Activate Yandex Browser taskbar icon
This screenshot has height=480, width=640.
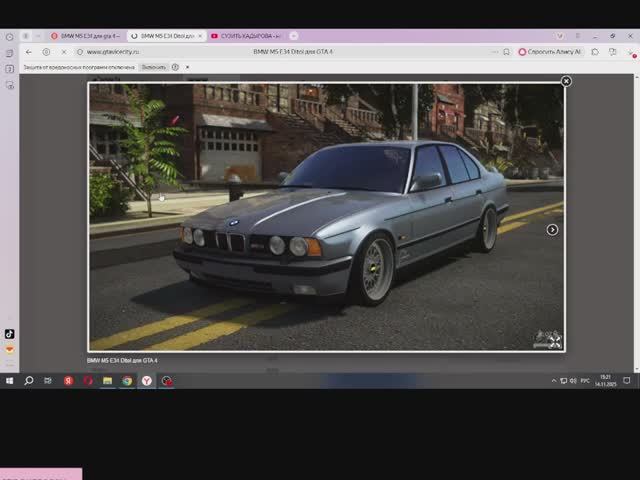pos(147,381)
